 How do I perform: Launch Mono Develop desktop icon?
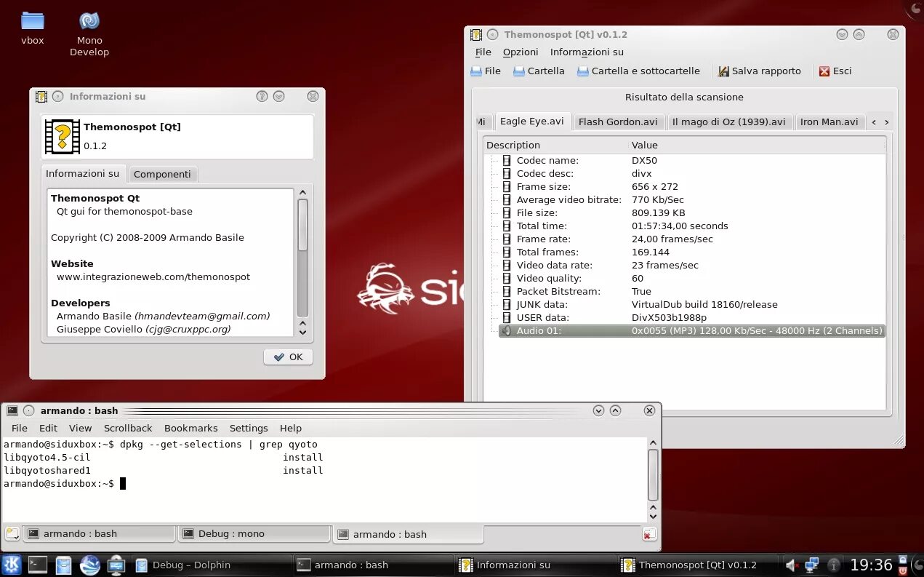pyautogui.click(x=89, y=33)
